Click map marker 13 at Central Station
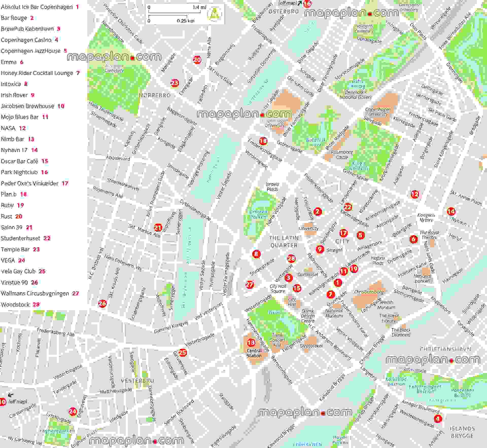Screen dimensions: 487x448 click(x=251, y=343)
